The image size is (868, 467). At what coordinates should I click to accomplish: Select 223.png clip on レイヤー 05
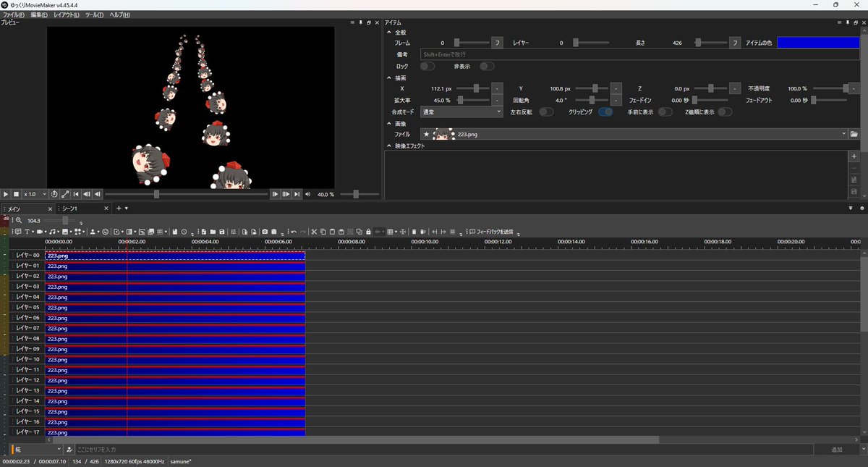coord(175,308)
